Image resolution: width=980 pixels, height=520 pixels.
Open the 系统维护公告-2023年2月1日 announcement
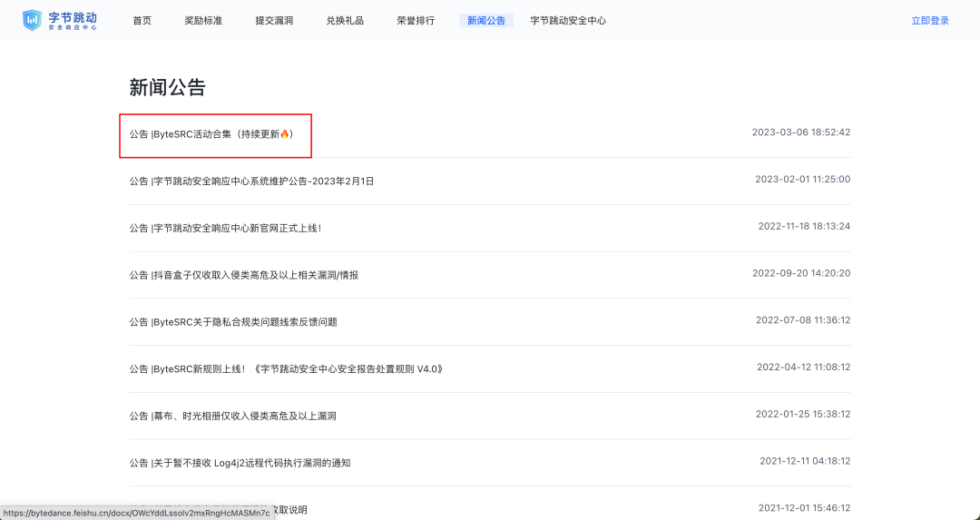click(x=251, y=182)
